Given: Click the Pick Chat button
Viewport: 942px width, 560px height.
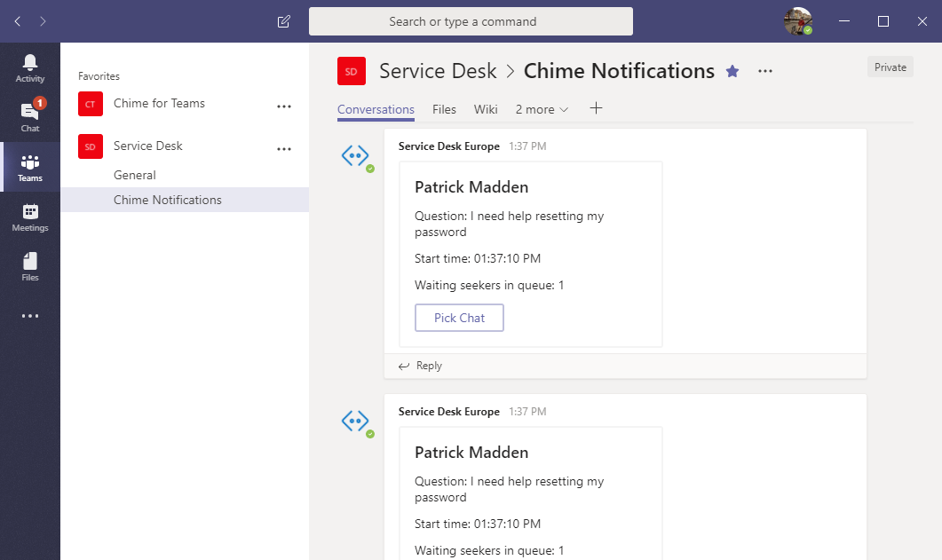Looking at the screenshot, I should (x=459, y=318).
